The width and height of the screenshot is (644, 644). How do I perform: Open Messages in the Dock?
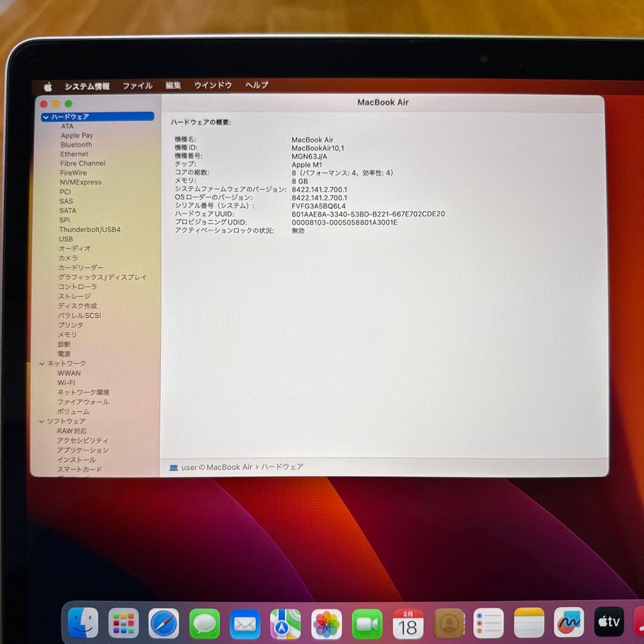(205, 624)
